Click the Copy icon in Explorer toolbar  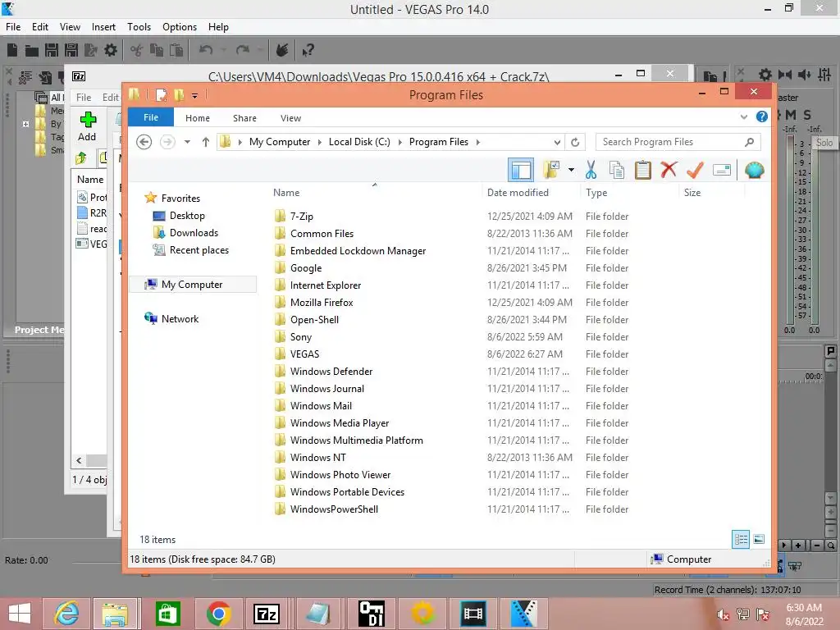[x=617, y=171]
